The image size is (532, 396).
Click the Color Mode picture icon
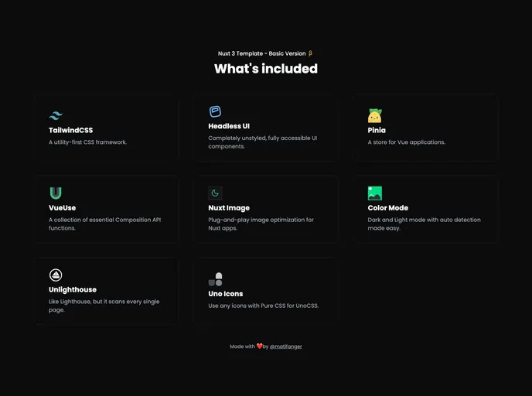point(374,193)
